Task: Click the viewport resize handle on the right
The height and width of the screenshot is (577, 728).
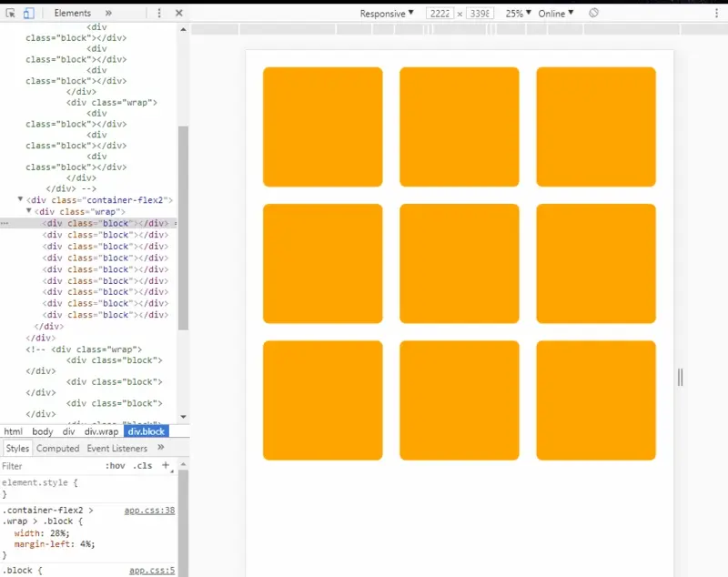Action: pos(680,378)
